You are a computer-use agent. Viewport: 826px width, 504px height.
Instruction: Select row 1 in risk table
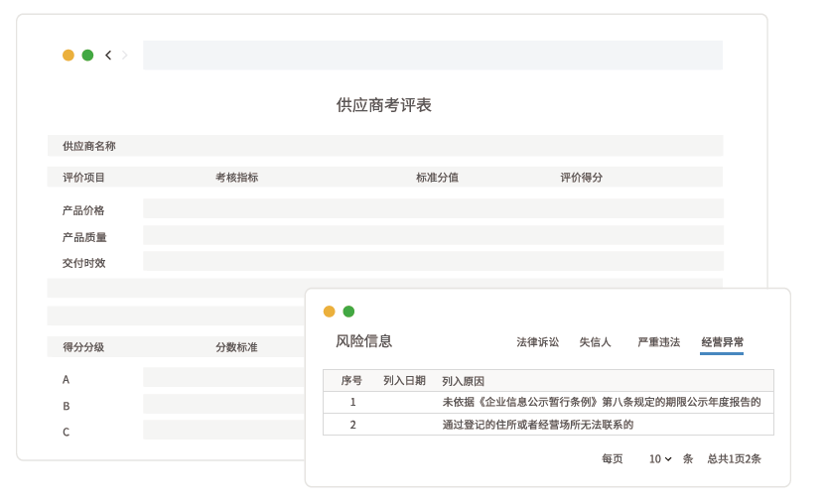pyautogui.click(x=548, y=402)
